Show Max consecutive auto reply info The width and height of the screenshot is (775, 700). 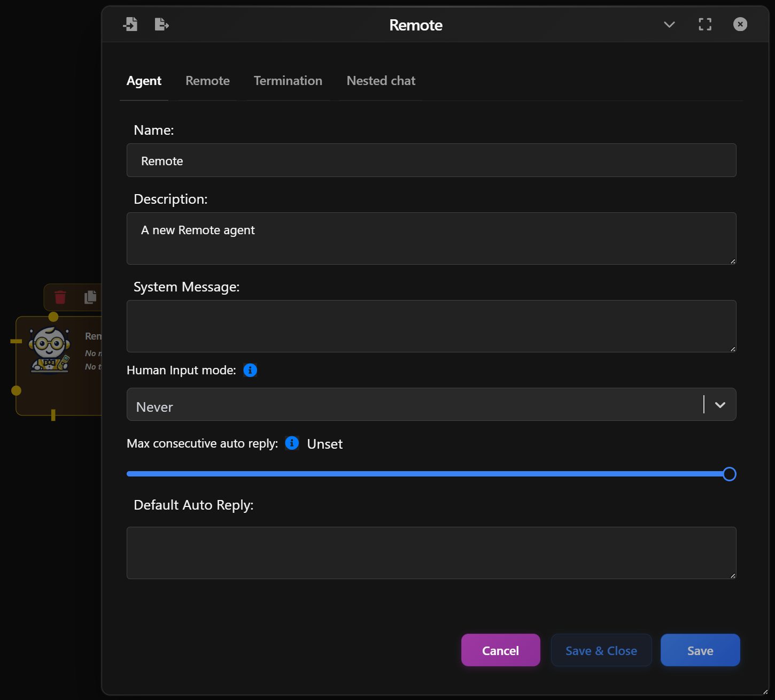coord(292,443)
